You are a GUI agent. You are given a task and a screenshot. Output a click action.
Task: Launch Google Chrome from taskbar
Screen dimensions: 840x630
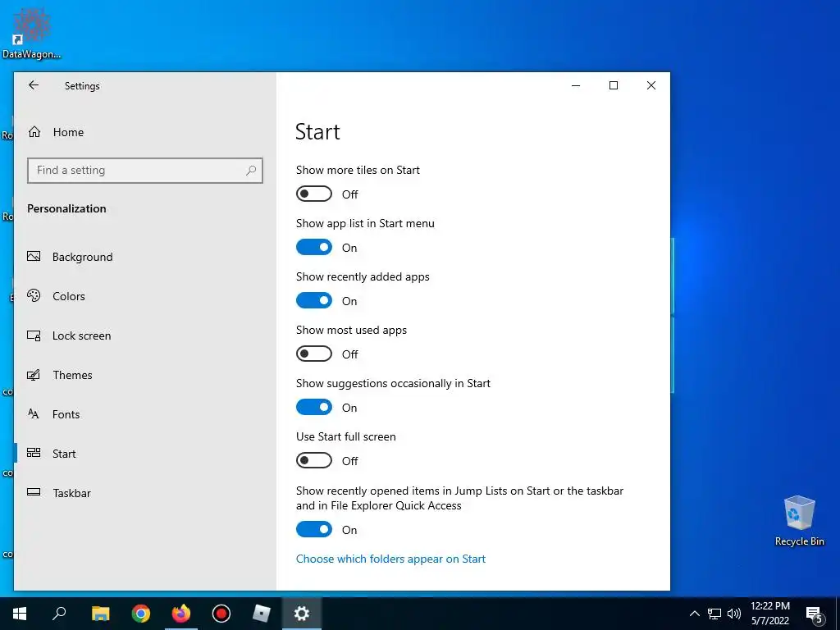[141, 614]
